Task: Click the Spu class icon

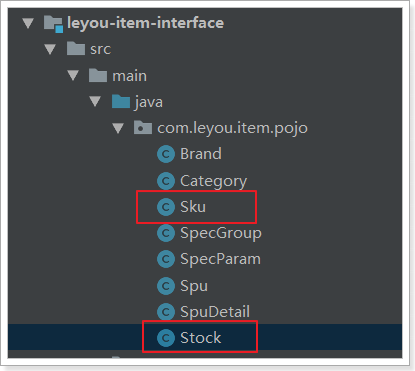Action: click(x=166, y=286)
